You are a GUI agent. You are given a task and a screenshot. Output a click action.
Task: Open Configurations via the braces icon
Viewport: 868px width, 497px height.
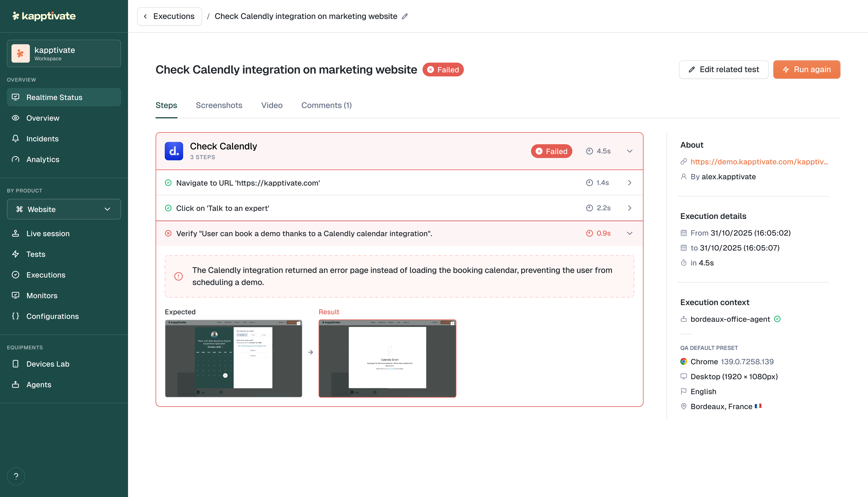pos(16,316)
